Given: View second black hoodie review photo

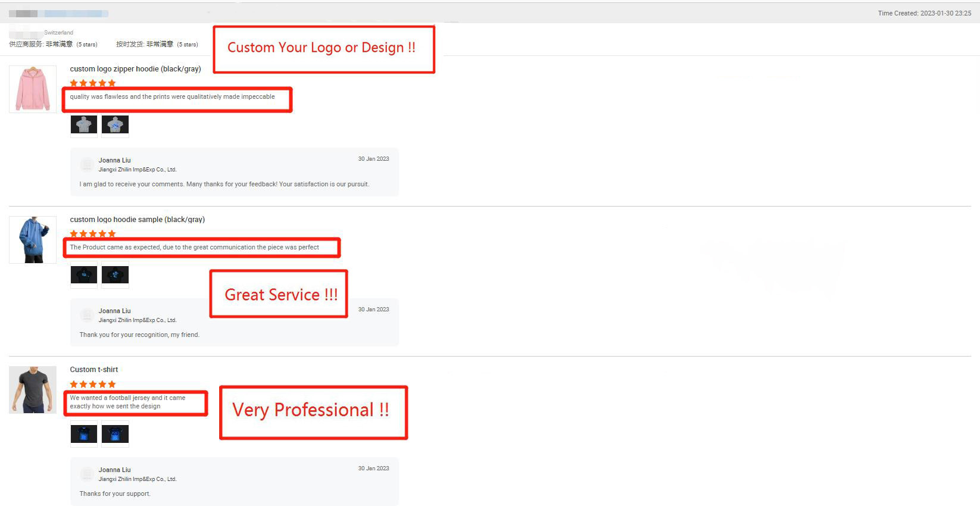Looking at the screenshot, I should pos(115,275).
